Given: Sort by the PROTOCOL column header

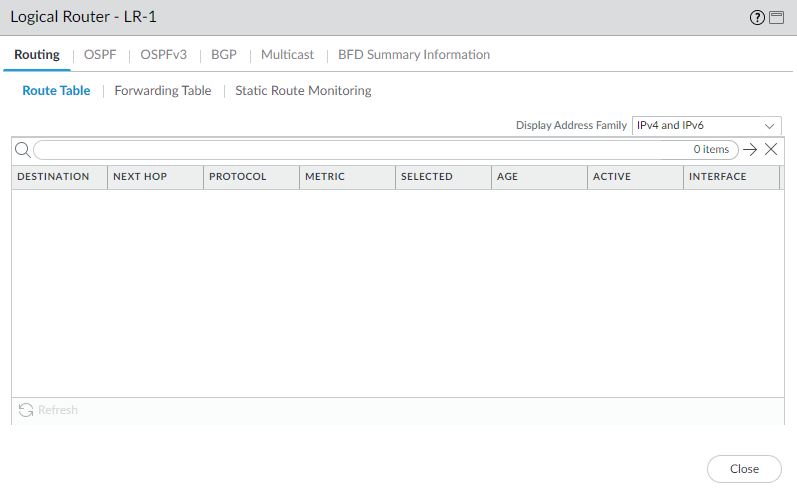Looking at the screenshot, I should point(238,177).
